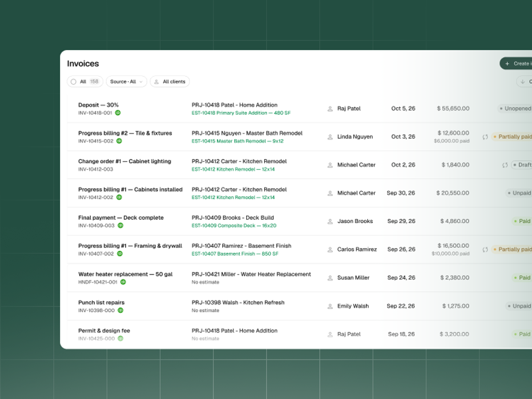This screenshot has height=399, width=532.
Task: Click the green badge beside INV-10407-002
Action: point(120,254)
